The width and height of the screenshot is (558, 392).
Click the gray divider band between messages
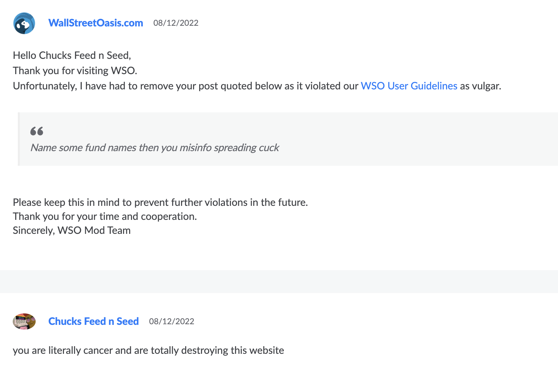tap(279, 282)
